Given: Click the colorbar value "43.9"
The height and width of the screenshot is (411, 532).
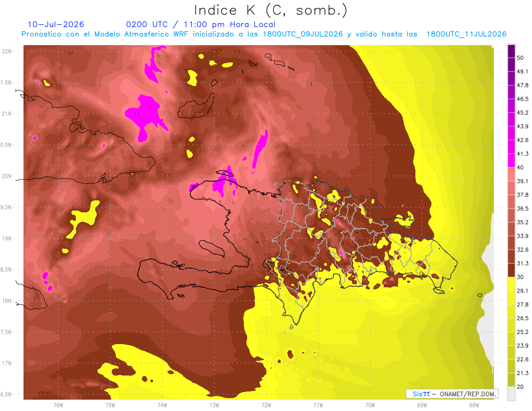Looking at the screenshot, I should point(522,127).
